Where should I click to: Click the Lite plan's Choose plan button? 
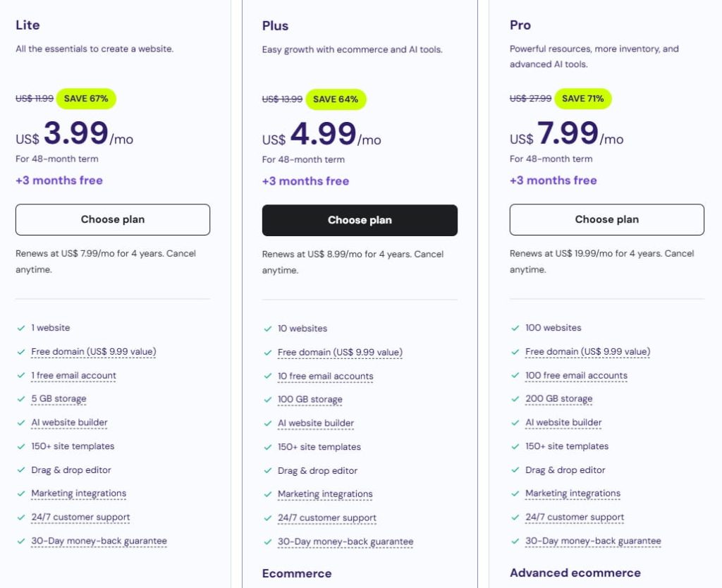(113, 219)
